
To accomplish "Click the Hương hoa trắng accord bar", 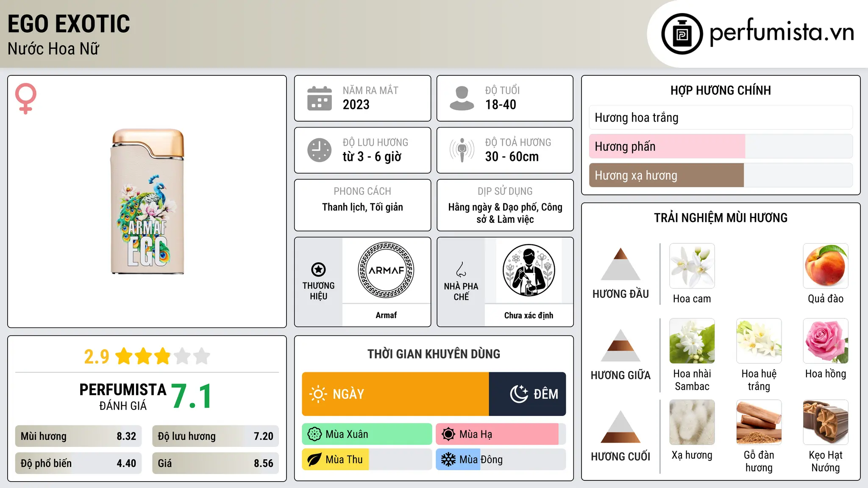I will (721, 117).
